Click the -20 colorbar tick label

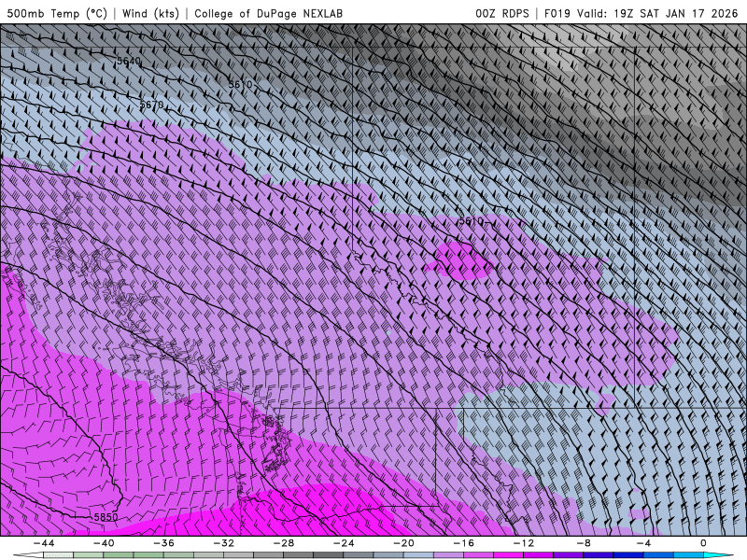click(404, 543)
